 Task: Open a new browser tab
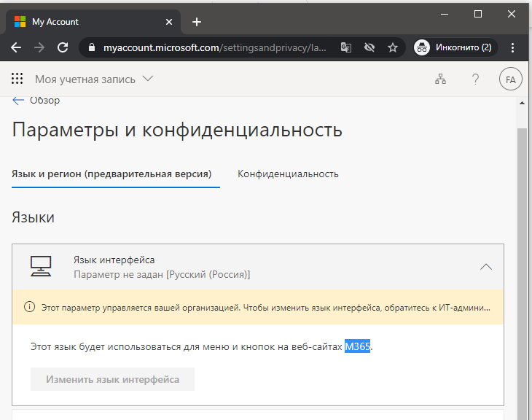[197, 22]
